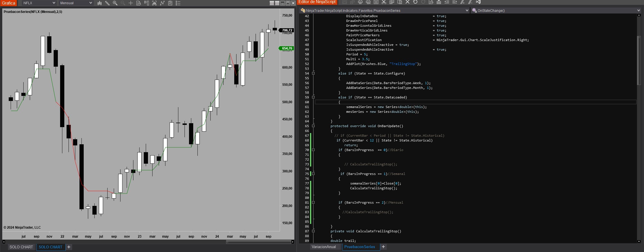Click the editor scrollbar up arrow
The height and width of the screenshot is (252, 644).
tap(639, 15)
